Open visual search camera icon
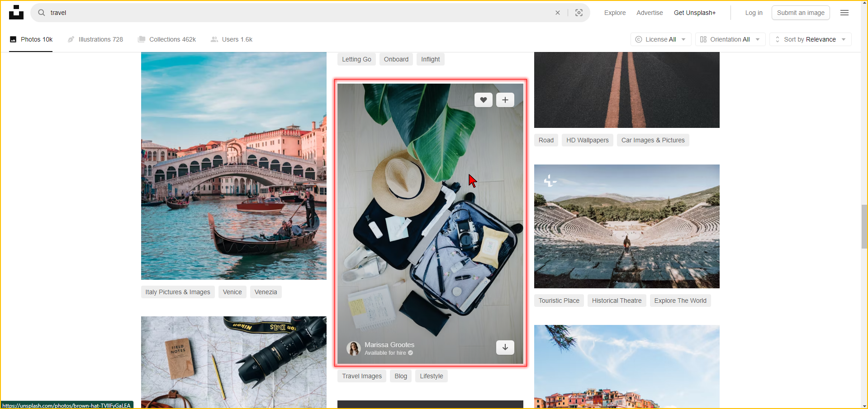 [579, 13]
